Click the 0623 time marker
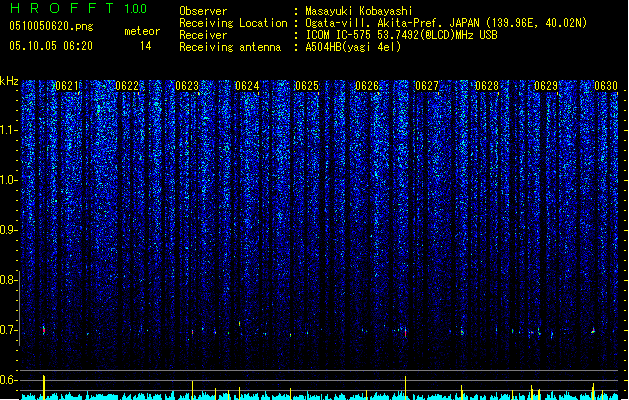Image resolution: width=629 pixels, height=400 pixels. [187, 86]
